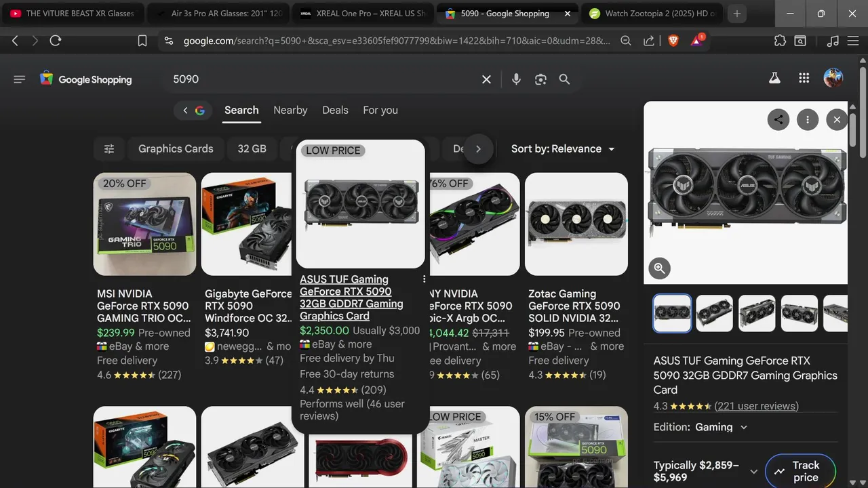Switch to the Deals tab
Screen dimensions: 868x488
(335, 110)
